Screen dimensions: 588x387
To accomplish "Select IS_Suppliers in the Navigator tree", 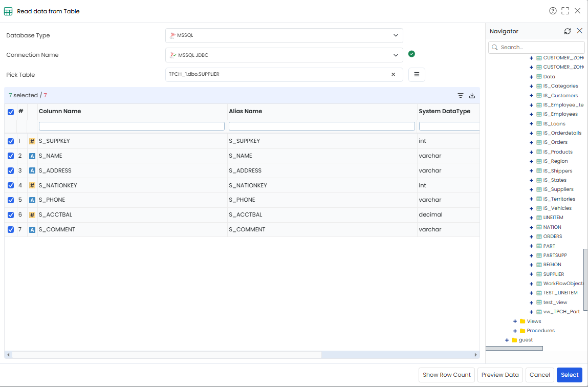I will pyautogui.click(x=558, y=189).
